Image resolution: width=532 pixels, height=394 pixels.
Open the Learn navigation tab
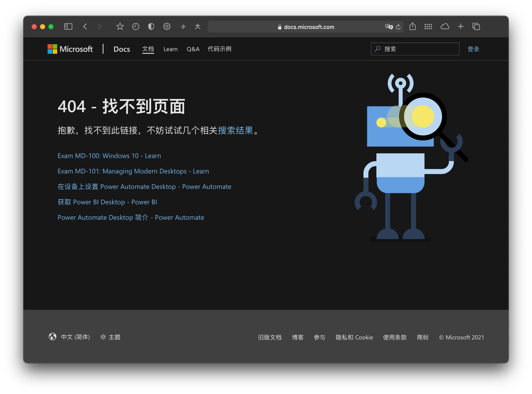tap(170, 49)
